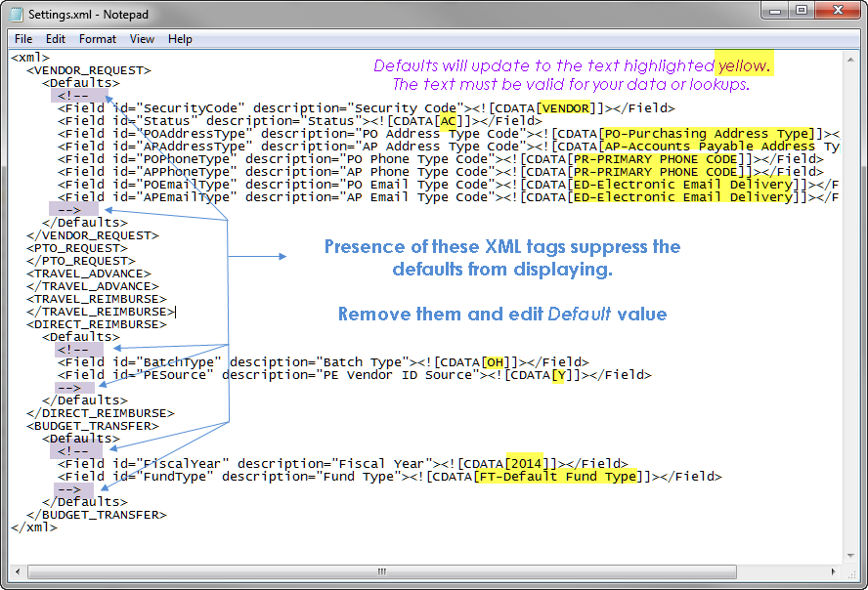868x590 pixels.
Task: Open the Format menu
Action: click(98, 38)
